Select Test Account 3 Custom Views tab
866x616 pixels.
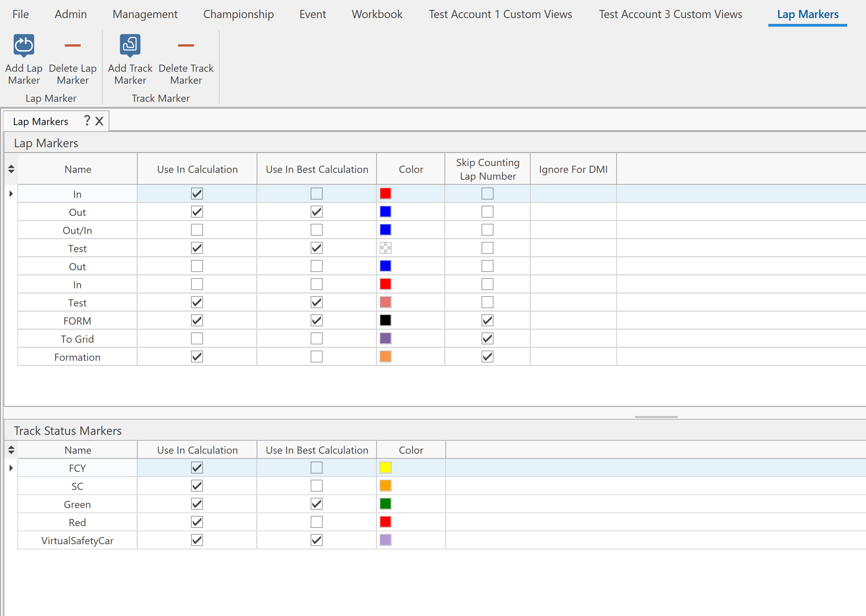671,14
